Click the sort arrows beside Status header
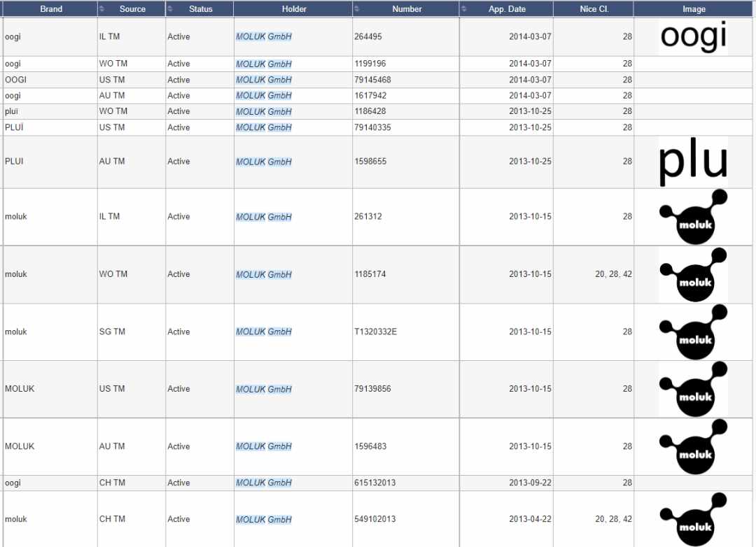Screen dimensions: 756x547 169,8
